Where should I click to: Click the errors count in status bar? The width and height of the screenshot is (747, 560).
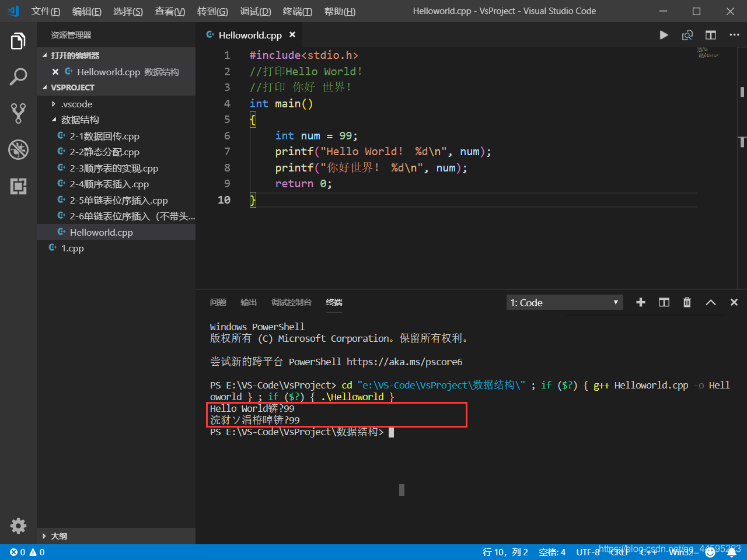tap(18, 552)
